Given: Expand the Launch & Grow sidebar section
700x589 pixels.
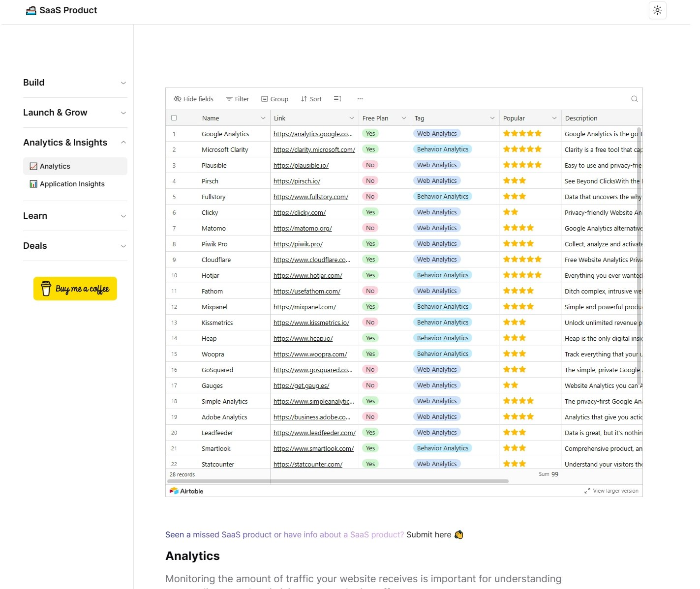Looking at the screenshot, I should click(75, 113).
